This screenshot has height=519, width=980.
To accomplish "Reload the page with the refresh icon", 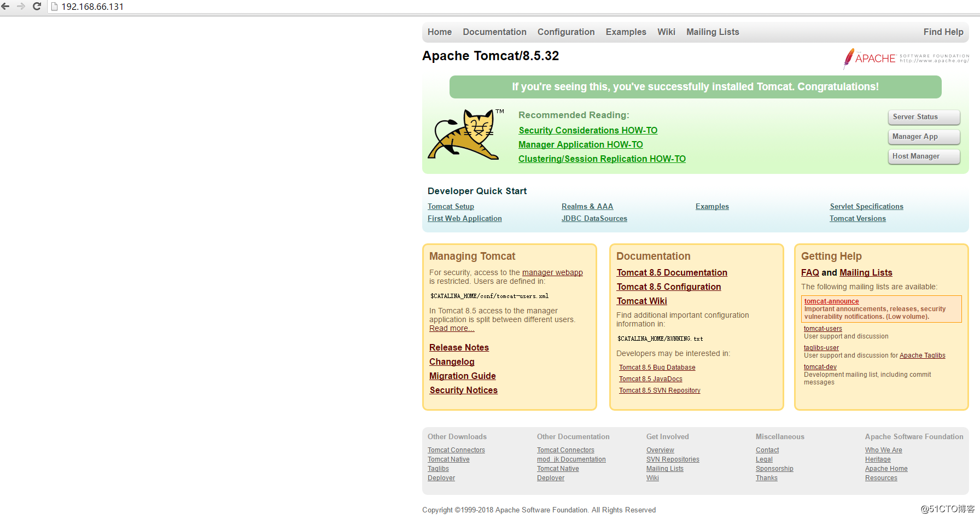I will (x=37, y=7).
